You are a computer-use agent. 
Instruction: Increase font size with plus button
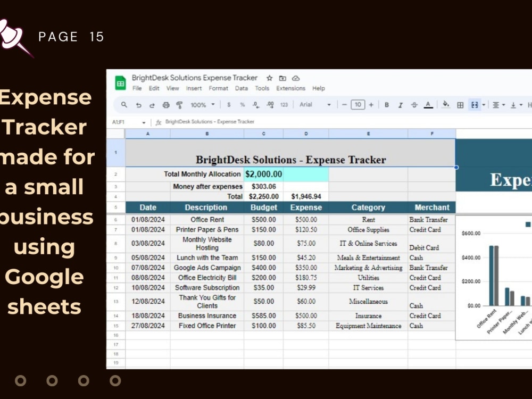[x=371, y=105]
